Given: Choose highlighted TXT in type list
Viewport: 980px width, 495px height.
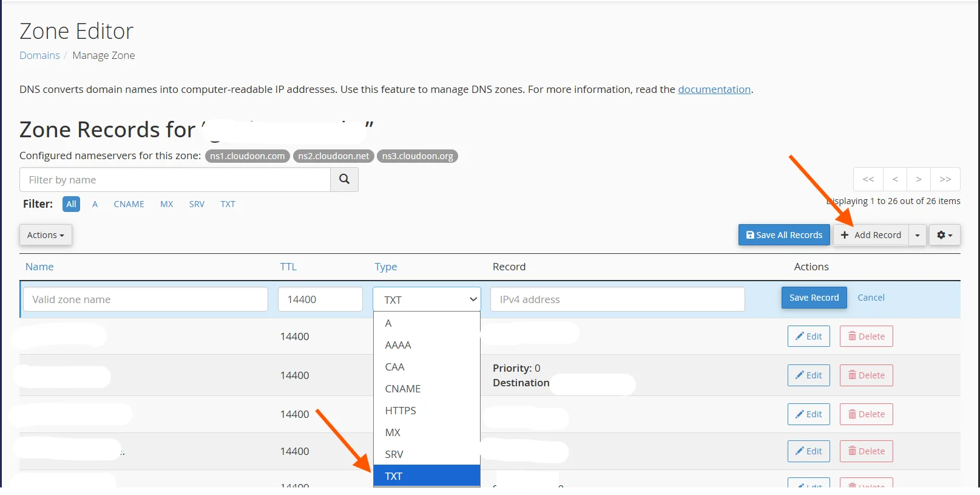Looking at the screenshot, I should (427, 476).
